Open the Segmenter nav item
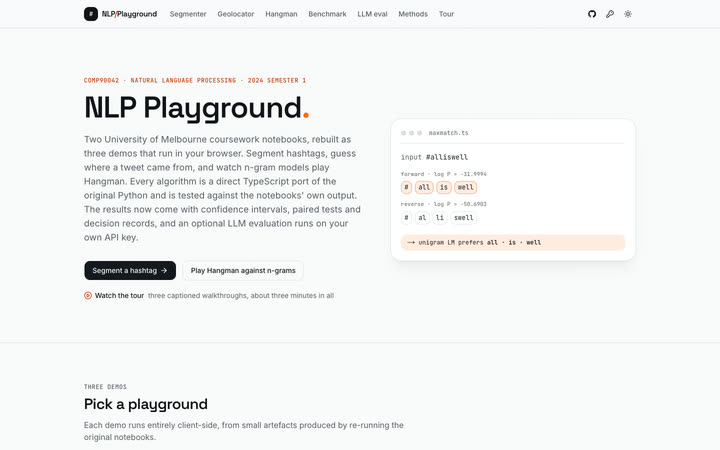720x450 pixels. [x=188, y=14]
